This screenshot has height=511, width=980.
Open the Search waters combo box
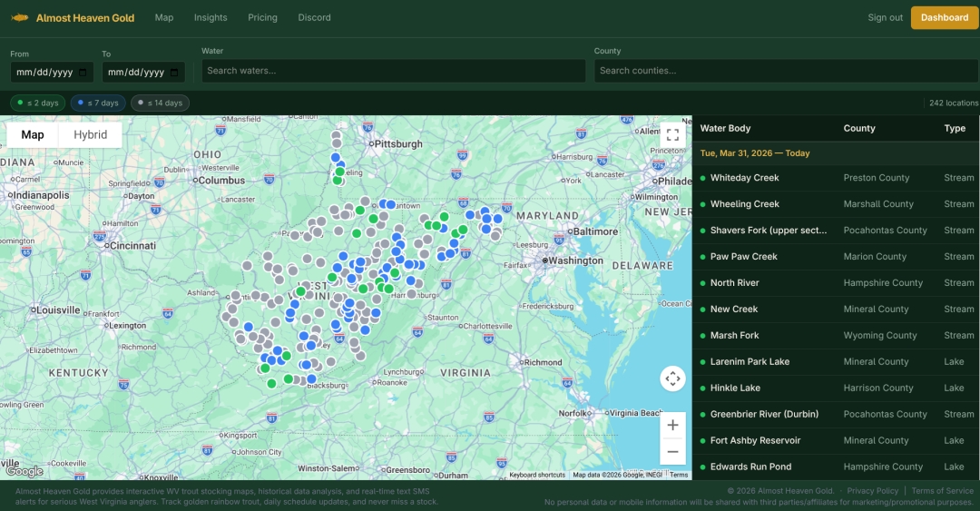(393, 71)
